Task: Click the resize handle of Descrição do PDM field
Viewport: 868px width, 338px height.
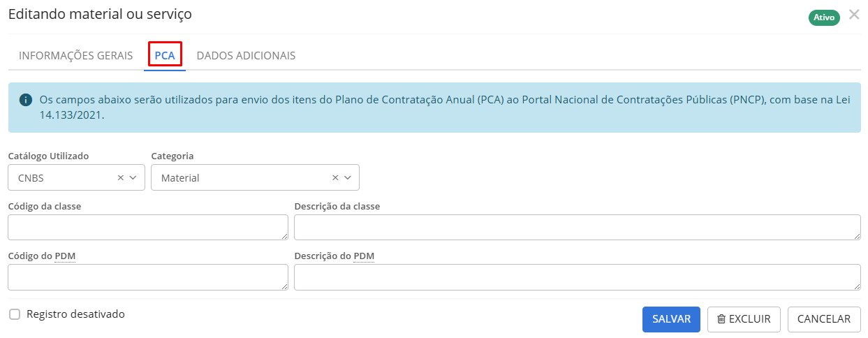Action: pyautogui.click(x=857, y=286)
